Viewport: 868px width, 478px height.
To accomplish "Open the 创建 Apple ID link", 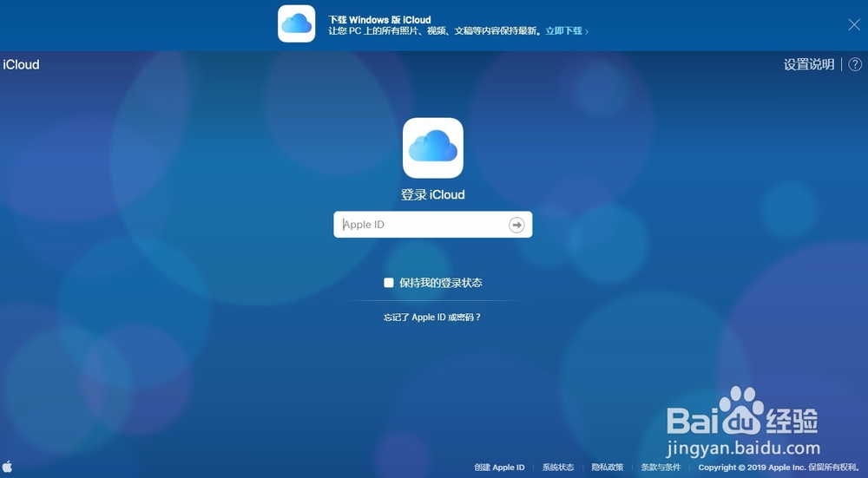I will pyautogui.click(x=499, y=468).
